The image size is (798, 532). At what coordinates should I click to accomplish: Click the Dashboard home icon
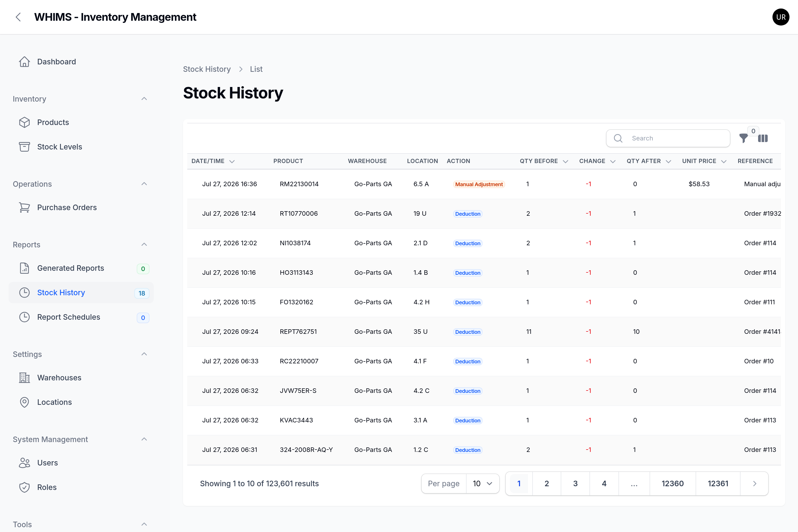tap(24, 62)
